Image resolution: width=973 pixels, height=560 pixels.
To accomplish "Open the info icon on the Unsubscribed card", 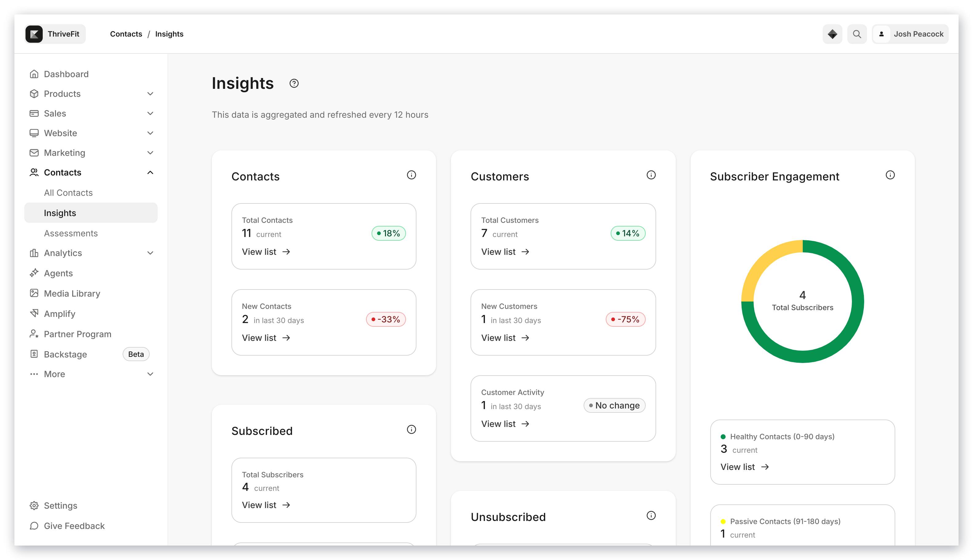I will (x=651, y=515).
